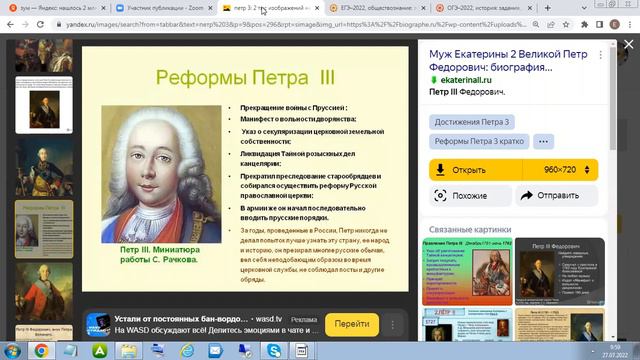Screen dimensions: 640x360
Task: Open a new browser tab with plus
Action: point(548,8)
